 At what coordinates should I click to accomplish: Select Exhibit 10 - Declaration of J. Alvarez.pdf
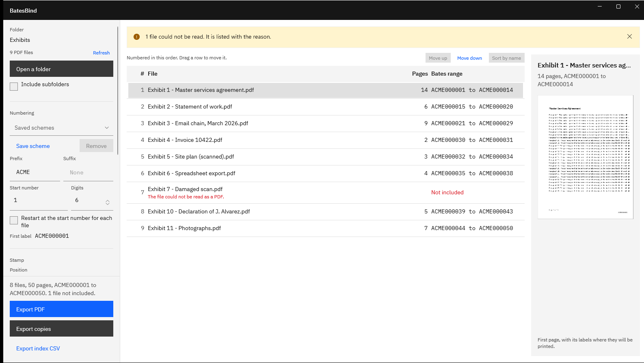(326, 211)
